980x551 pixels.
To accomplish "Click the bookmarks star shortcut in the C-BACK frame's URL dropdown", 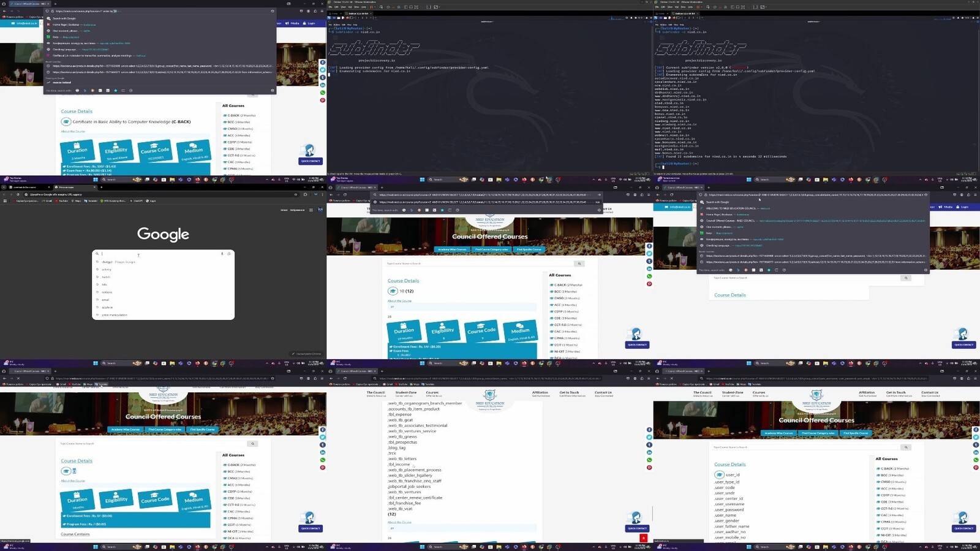I will [x=115, y=91].
